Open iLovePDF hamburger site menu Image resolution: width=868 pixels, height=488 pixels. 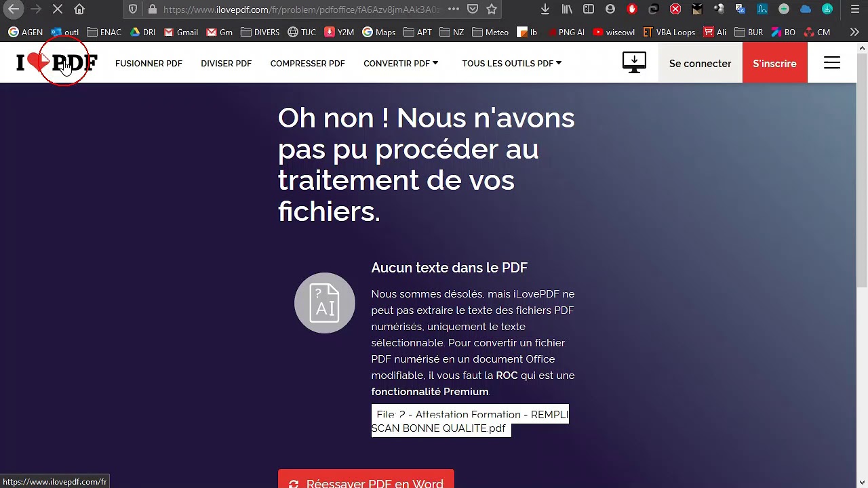(x=832, y=63)
